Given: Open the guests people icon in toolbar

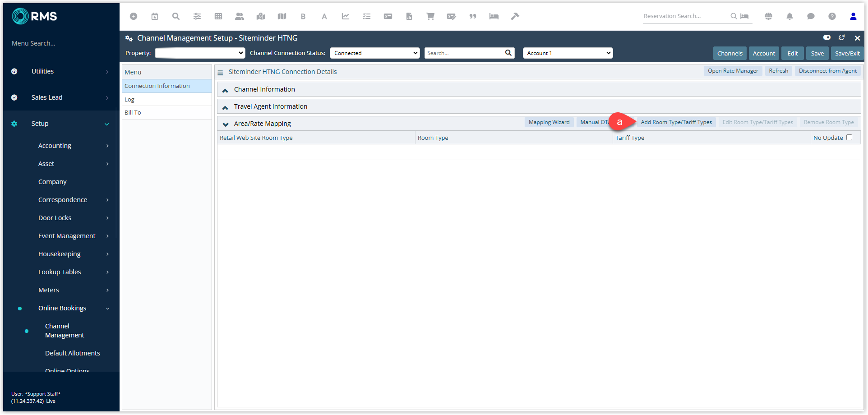Looking at the screenshot, I should 240,16.
